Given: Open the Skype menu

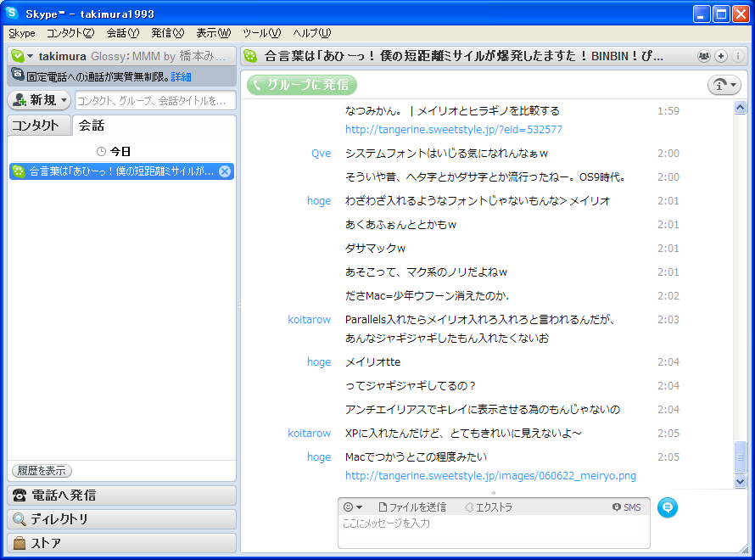Looking at the screenshot, I should [x=22, y=33].
